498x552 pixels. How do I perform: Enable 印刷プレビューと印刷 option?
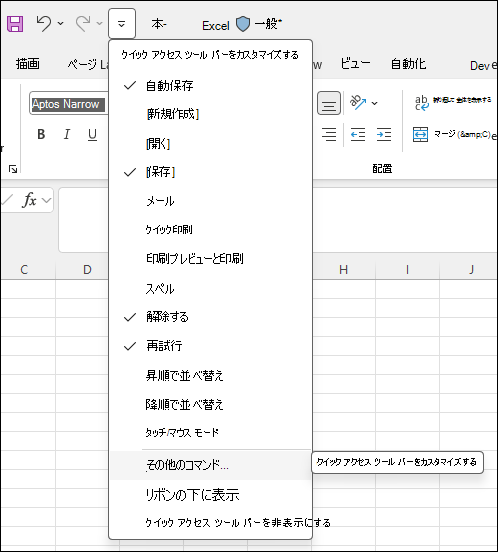[210, 259]
